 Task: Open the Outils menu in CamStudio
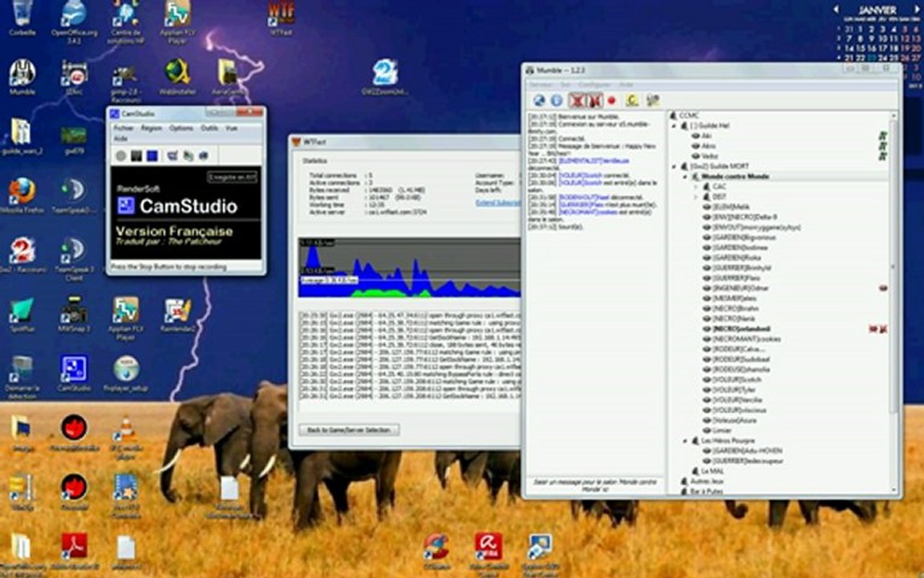[x=209, y=128]
